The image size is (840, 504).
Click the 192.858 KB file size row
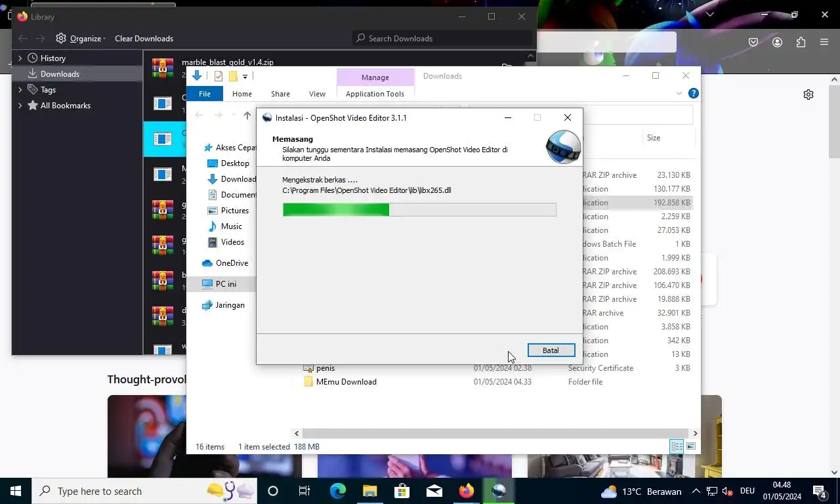(x=673, y=203)
